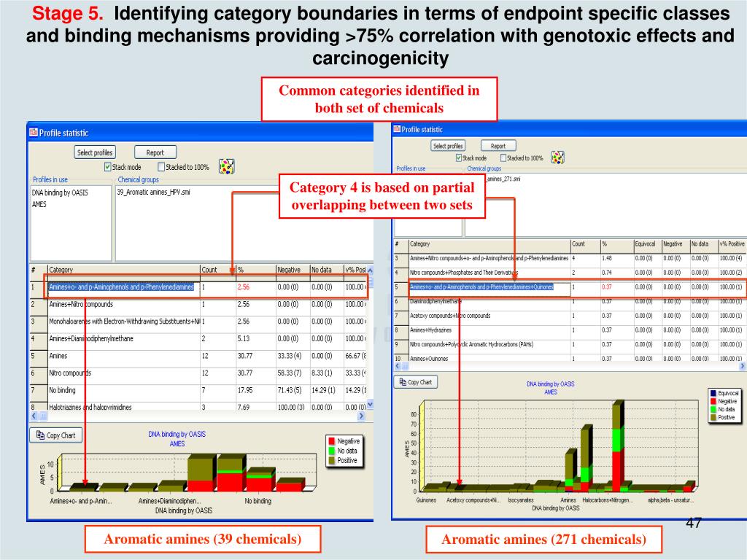The height and width of the screenshot is (560, 747).
Task: Enable Stacked to 100% in left window
Action: point(161,167)
